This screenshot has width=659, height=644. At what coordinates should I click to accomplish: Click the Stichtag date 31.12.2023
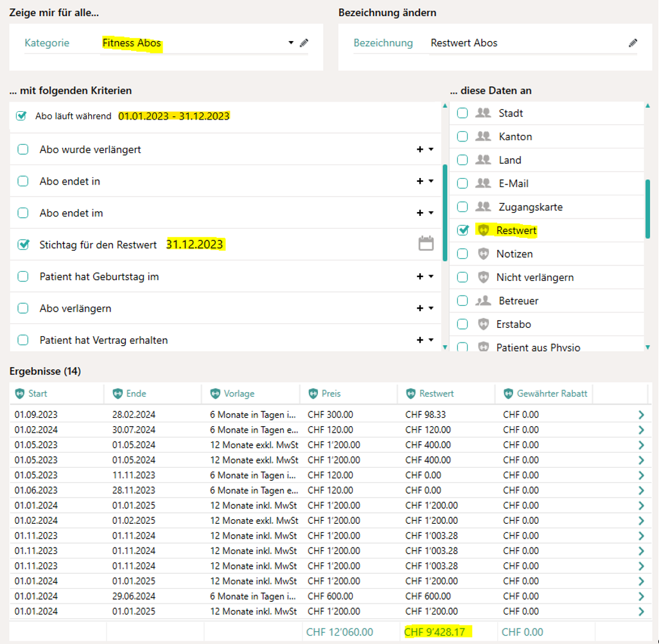[x=195, y=244]
